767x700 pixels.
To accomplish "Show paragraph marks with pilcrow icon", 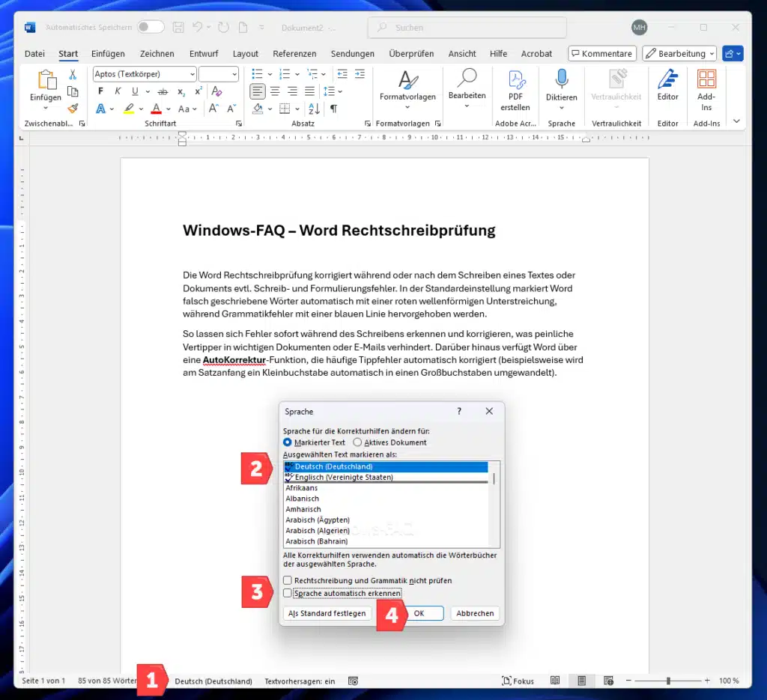I will 333,109.
